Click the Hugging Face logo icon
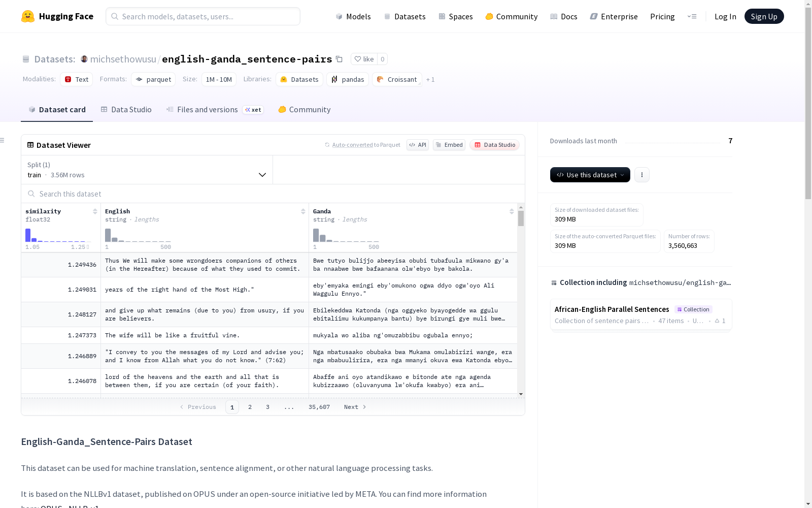Image resolution: width=812 pixels, height=508 pixels. coord(28,16)
